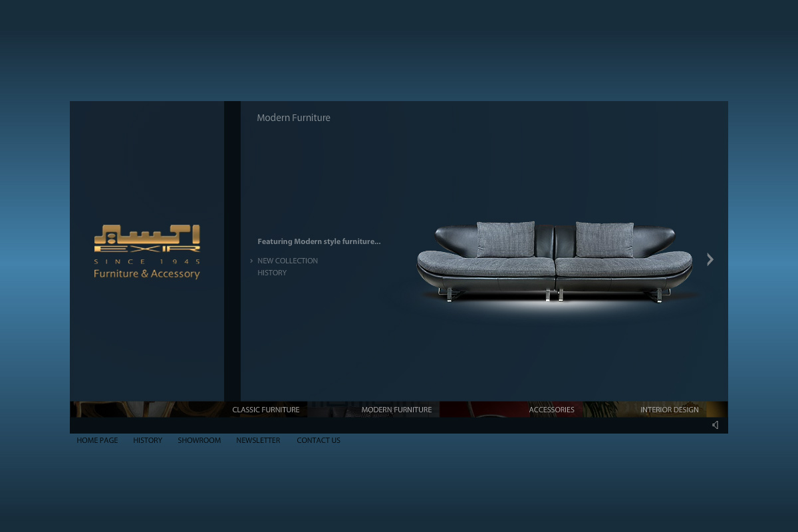
Task: Click the black sofa product image
Action: [554, 263]
